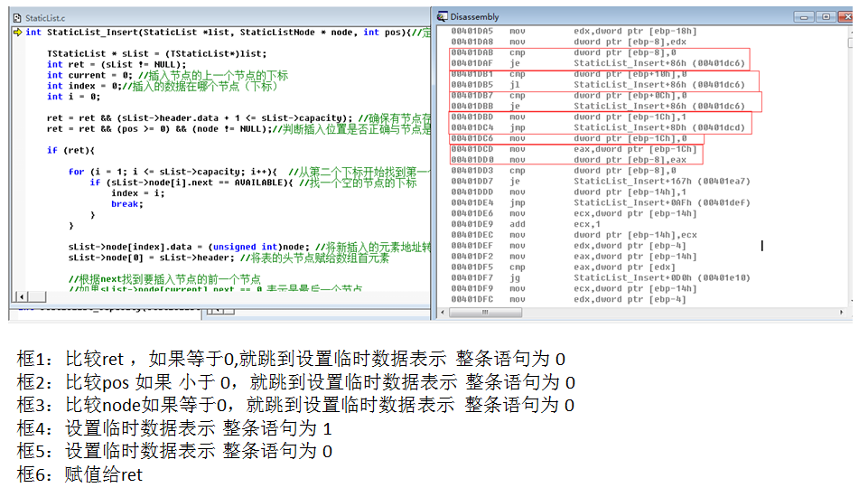Click the line 'int index = 0;'

tap(84, 86)
